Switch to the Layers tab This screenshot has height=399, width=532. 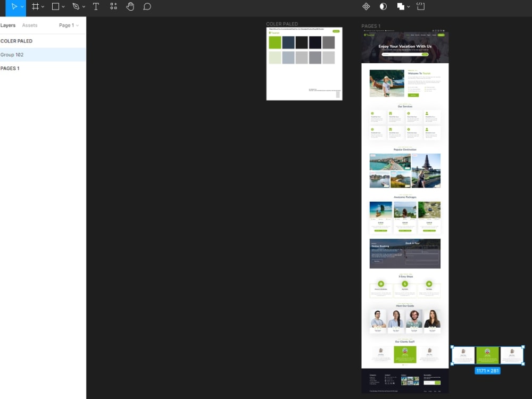pos(8,26)
